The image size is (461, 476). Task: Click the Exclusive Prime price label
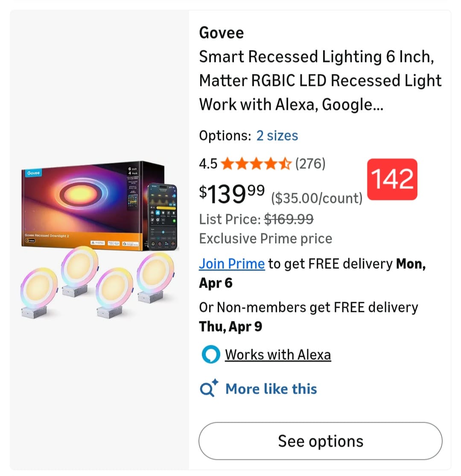coord(266,238)
